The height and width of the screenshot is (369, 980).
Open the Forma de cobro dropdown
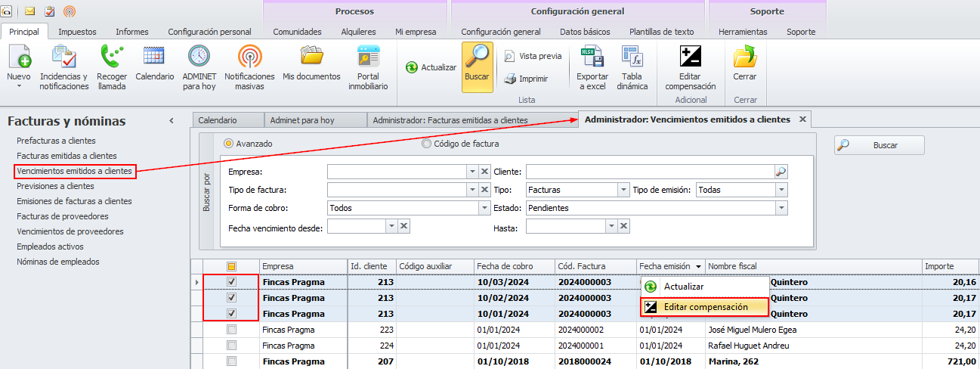coord(484,208)
